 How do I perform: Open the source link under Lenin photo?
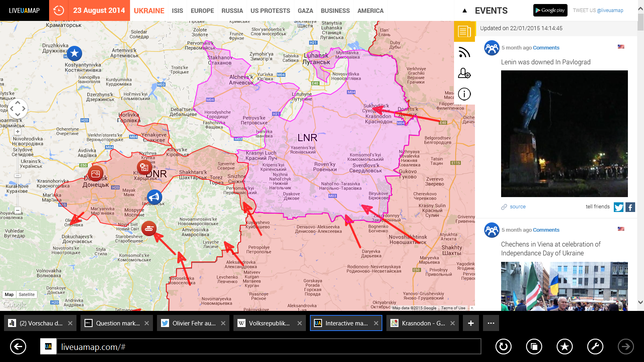pyautogui.click(x=517, y=207)
